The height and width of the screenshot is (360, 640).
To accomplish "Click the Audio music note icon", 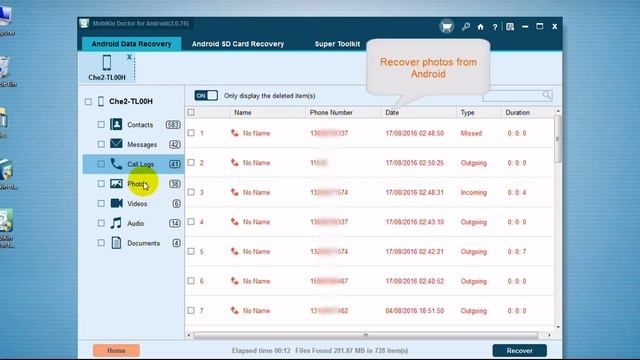I will pos(116,223).
